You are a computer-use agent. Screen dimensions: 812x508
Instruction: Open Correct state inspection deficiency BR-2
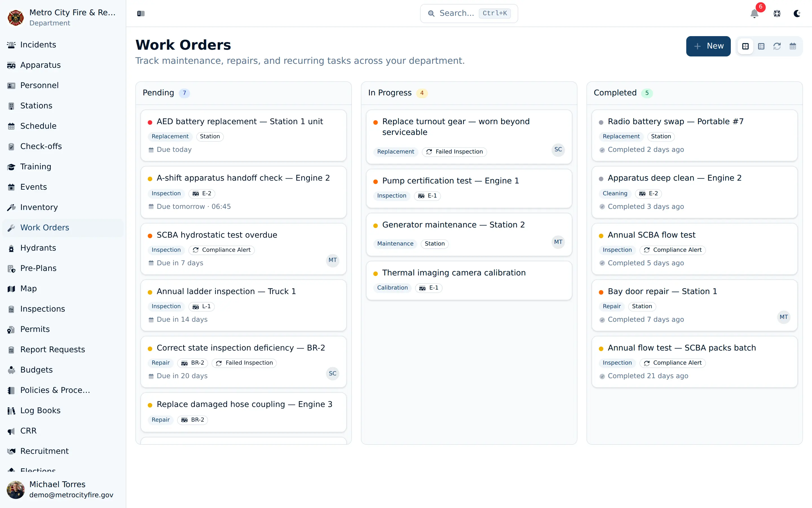[x=243, y=362]
